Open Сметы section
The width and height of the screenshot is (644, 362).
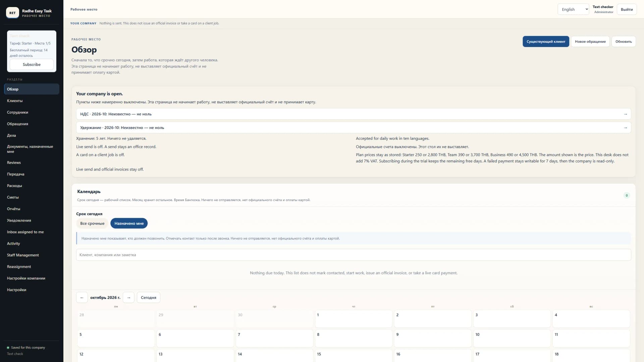click(x=32, y=197)
